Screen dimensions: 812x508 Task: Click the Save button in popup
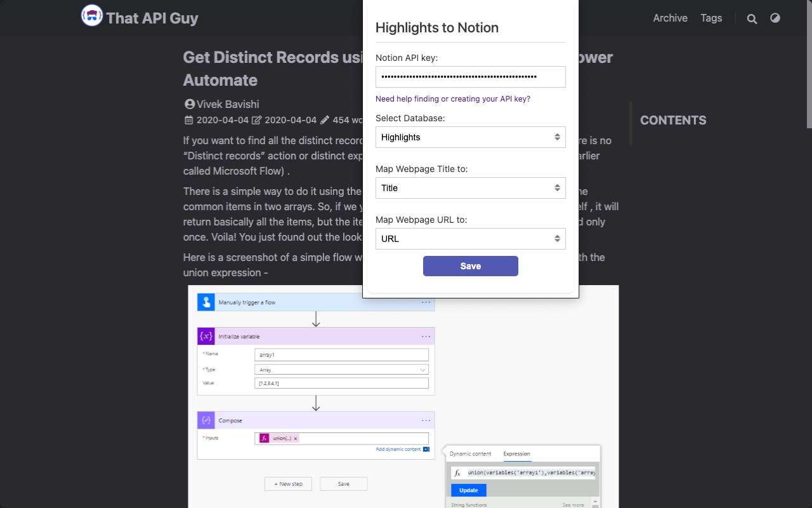pos(471,266)
